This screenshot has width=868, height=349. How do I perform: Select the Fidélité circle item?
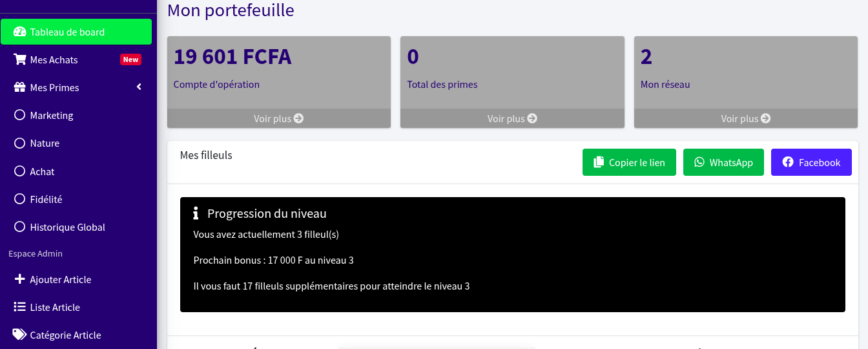19,199
